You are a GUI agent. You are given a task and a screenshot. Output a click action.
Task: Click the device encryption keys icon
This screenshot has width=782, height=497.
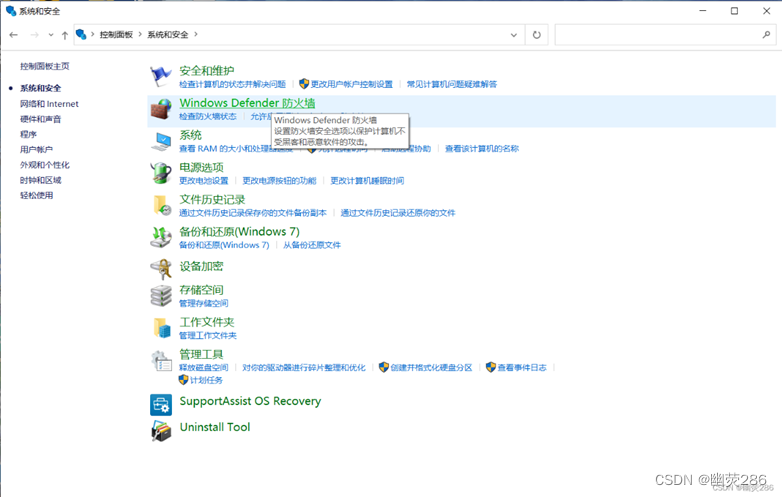point(161,269)
